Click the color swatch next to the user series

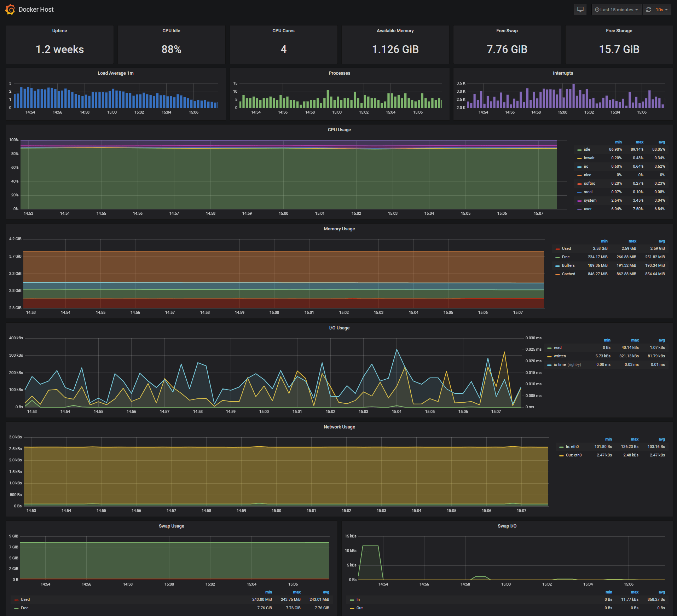click(579, 209)
